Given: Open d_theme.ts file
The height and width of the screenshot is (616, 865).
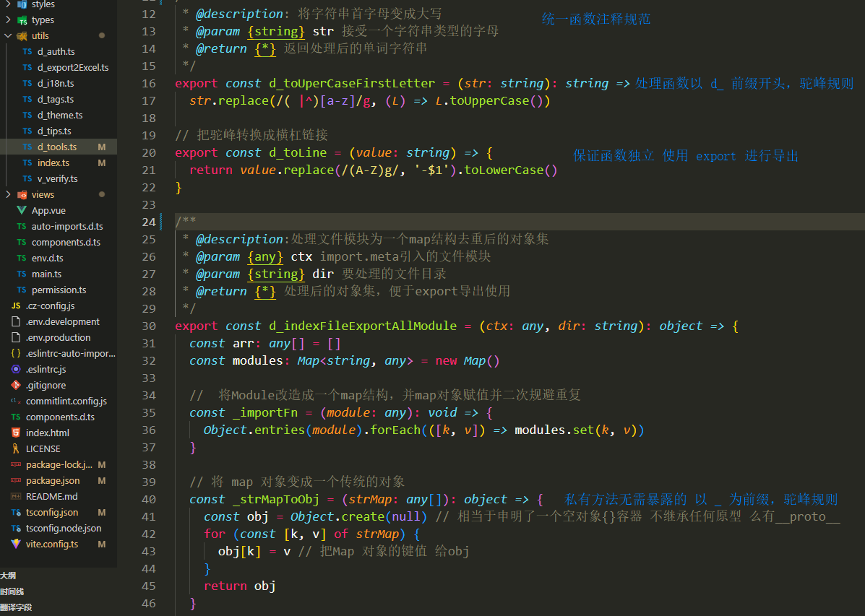Looking at the screenshot, I should click(59, 116).
